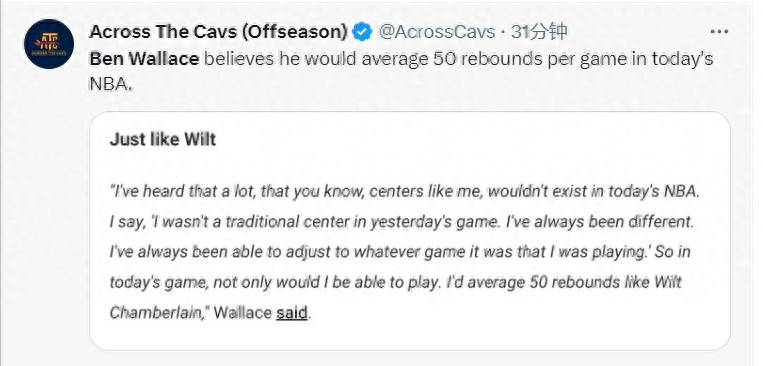Open the Across The Cavs (Offseason) display name
The height and width of the screenshot is (366, 763).
218,32
